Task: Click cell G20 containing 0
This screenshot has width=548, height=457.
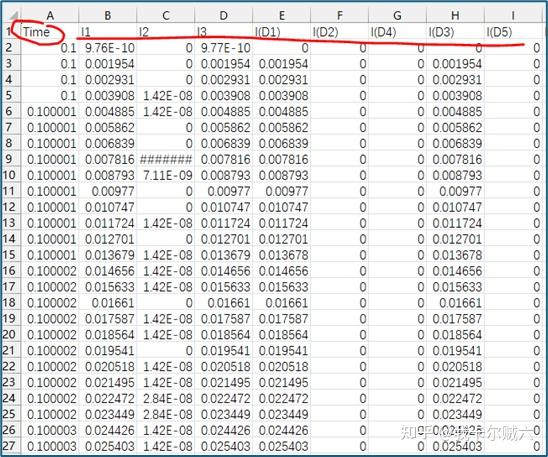Action: coord(397,335)
